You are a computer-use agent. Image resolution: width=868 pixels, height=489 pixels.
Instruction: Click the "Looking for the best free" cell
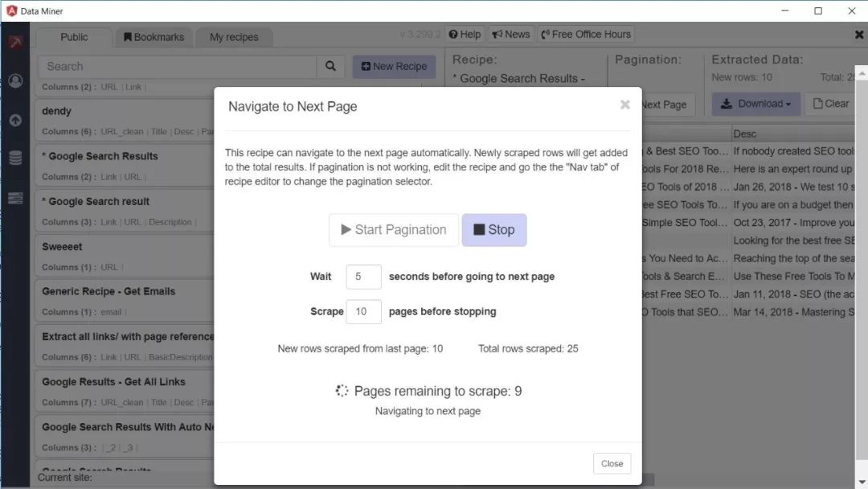(x=793, y=240)
